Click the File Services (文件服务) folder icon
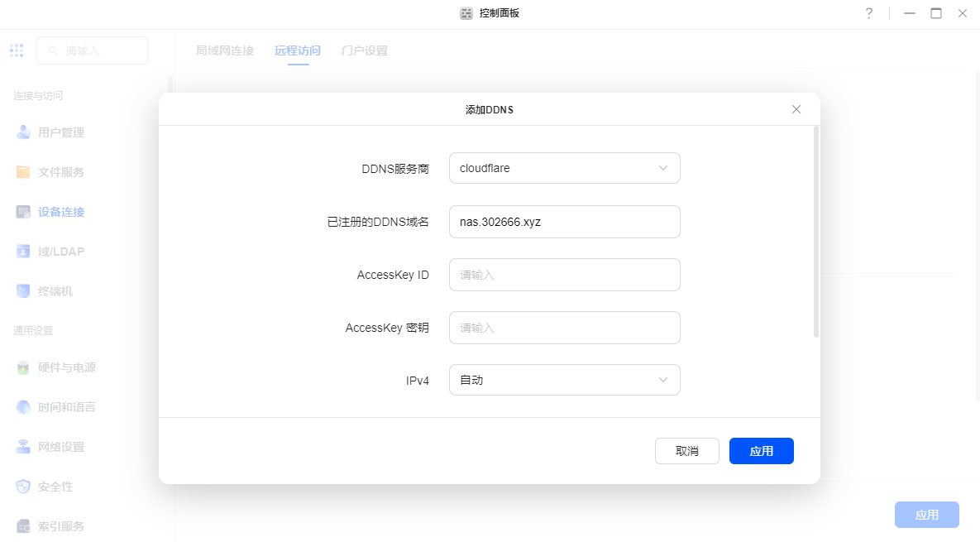980x542 pixels. pyautogui.click(x=24, y=172)
